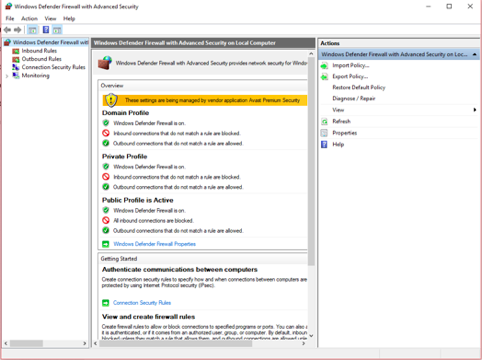This screenshot has height=360, width=482.
Task: Expand the Monitoring tree node
Action: click(x=7, y=76)
